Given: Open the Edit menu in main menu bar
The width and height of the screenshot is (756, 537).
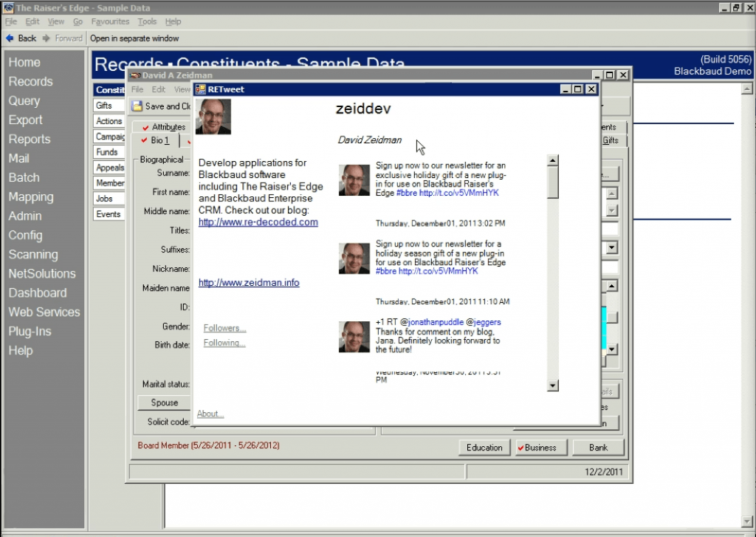Looking at the screenshot, I should pyautogui.click(x=32, y=21).
